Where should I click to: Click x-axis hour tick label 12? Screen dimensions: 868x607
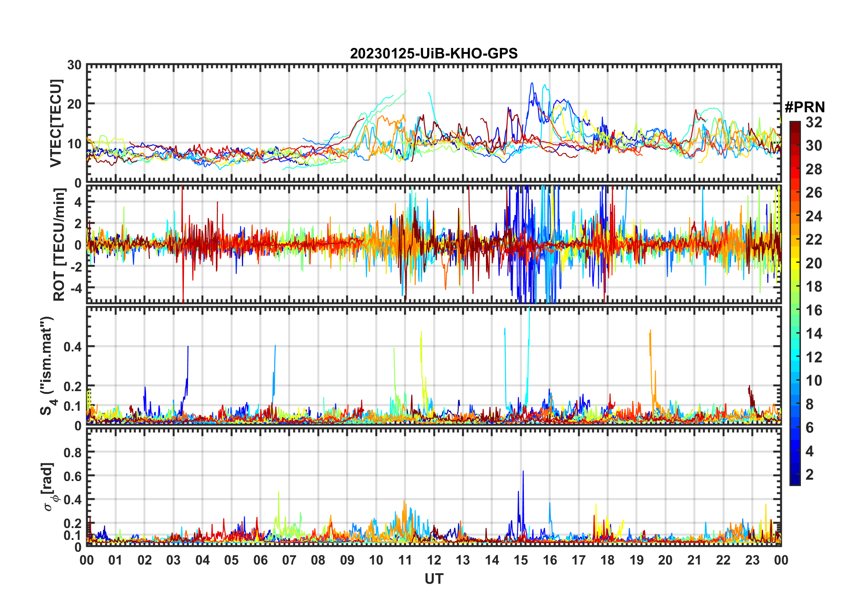[434, 560]
